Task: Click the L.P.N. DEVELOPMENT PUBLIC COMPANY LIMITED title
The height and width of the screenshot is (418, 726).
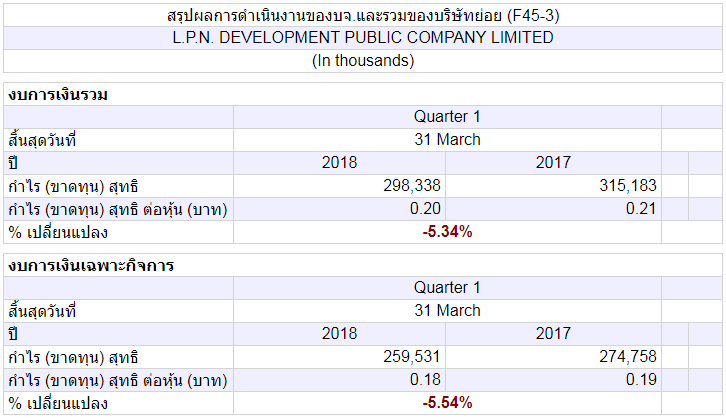Action: [x=363, y=37]
